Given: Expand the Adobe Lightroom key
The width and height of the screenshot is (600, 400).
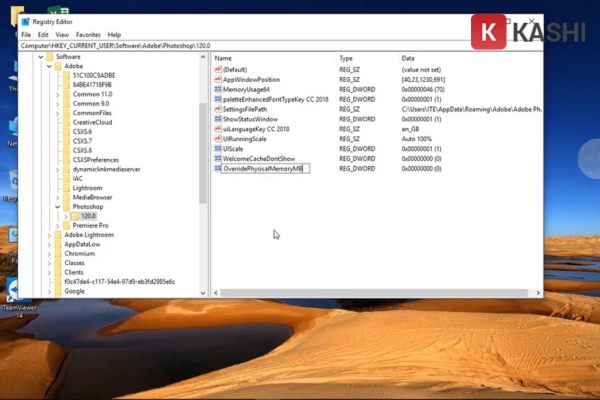Looking at the screenshot, I should 48,234.
